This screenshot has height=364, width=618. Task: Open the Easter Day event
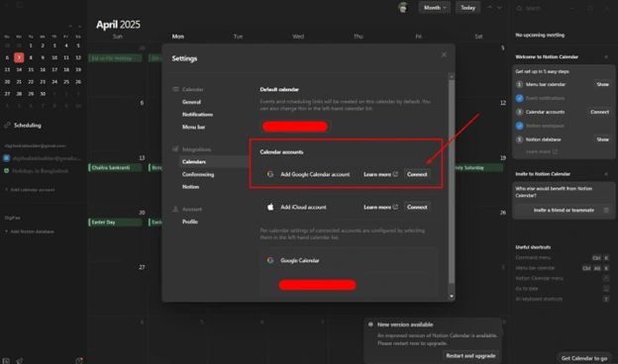tap(115, 223)
